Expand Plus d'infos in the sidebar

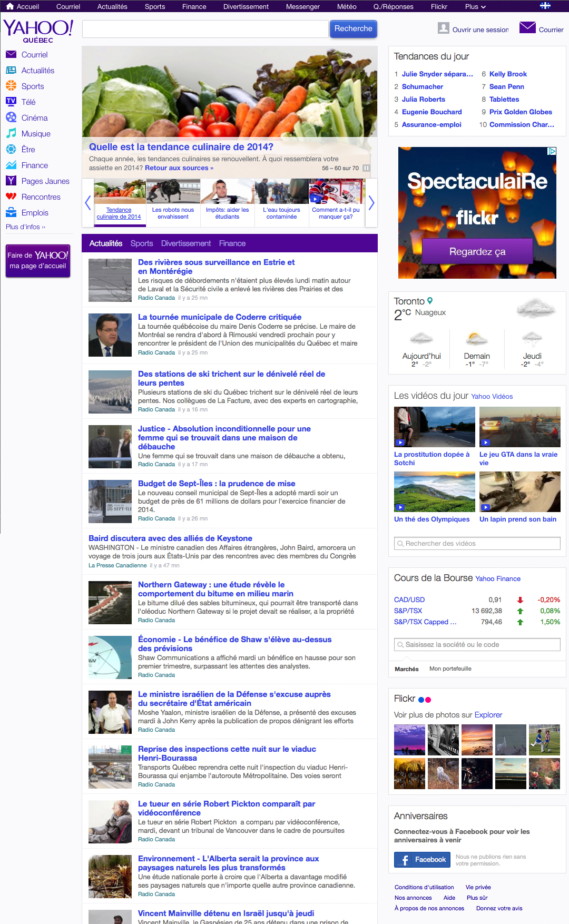point(25,227)
